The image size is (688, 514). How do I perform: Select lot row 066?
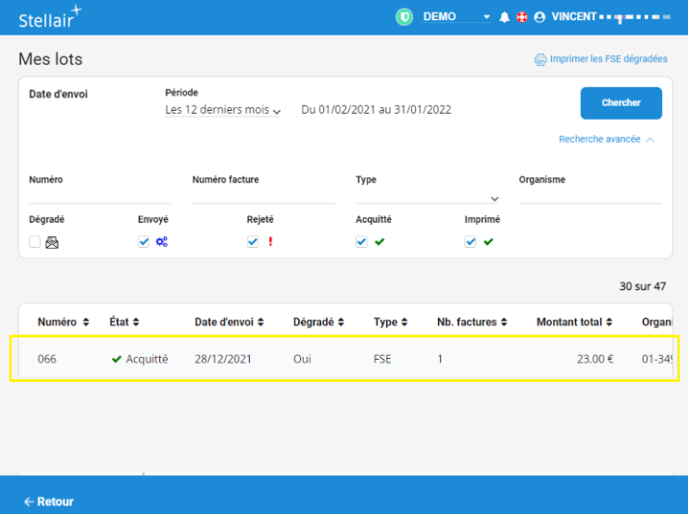(x=344, y=358)
